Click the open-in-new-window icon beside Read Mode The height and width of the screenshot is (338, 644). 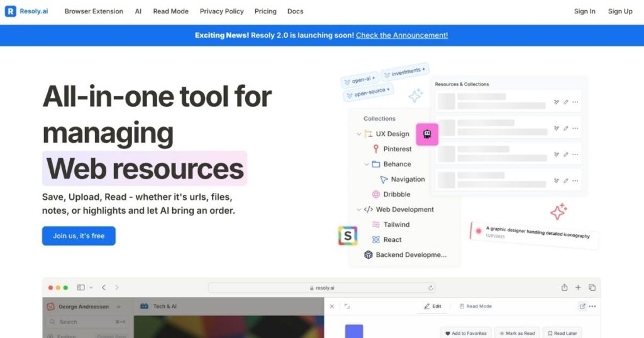click(582, 307)
